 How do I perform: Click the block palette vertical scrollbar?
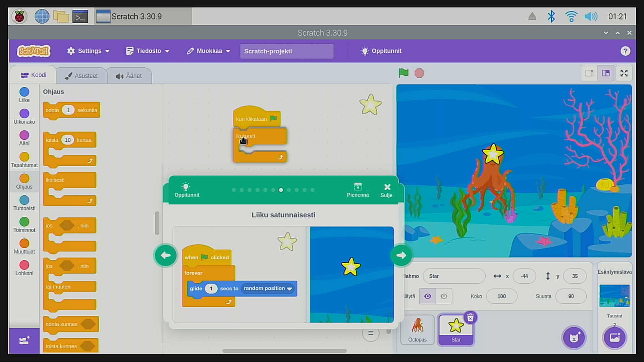(157, 223)
